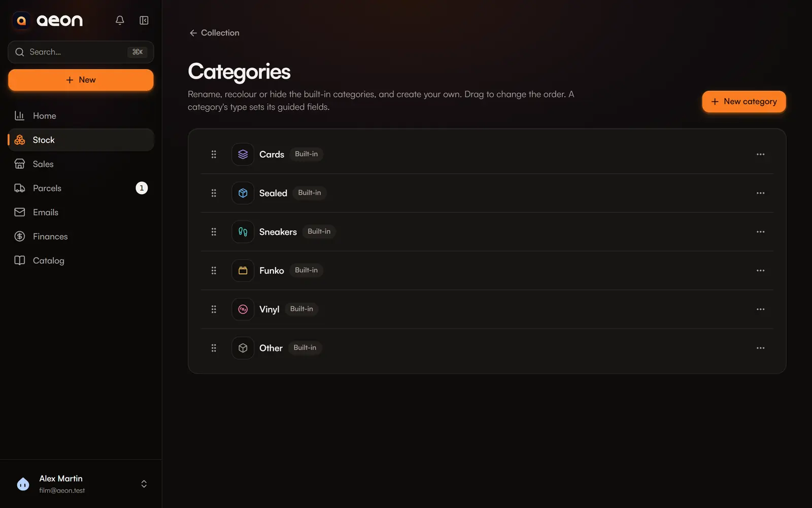Click the Sneakers category footprints icon
Image resolution: width=812 pixels, height=508 pixels.
click(243, 232)
